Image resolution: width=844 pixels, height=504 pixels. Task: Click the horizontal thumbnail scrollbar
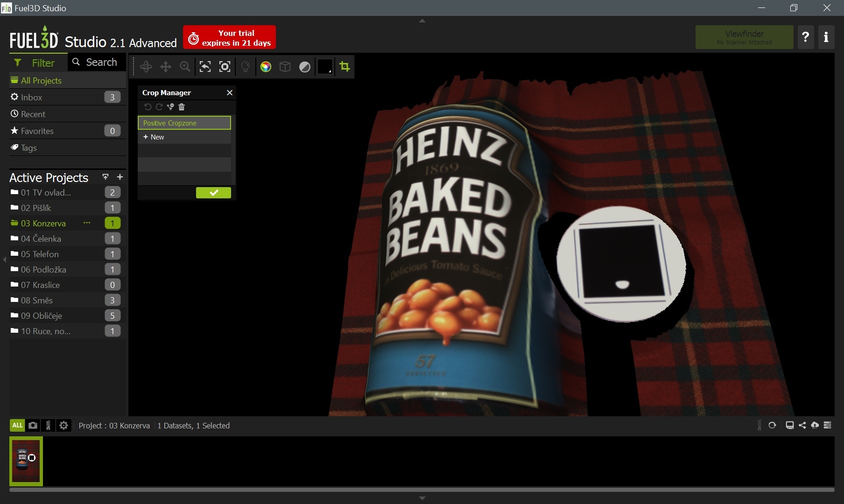pyautogui.click(x=422, y=490)
